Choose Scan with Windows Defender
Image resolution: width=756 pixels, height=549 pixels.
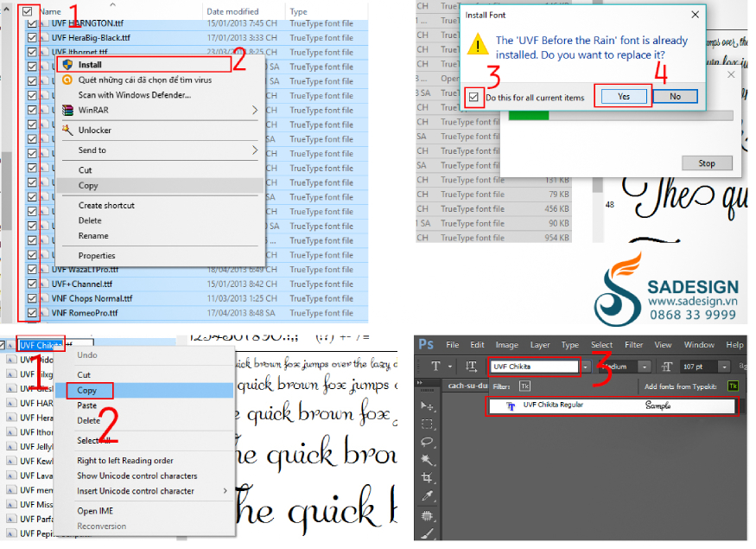click(x=136, y=96)
